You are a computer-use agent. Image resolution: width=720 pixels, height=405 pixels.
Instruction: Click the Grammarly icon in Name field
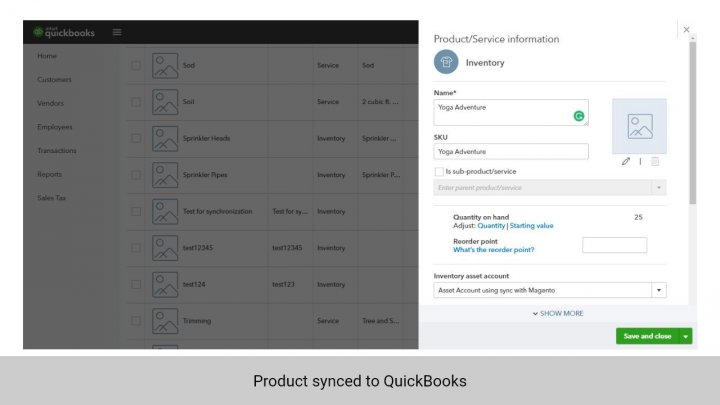pyautogui.click(x=579, y=116)
